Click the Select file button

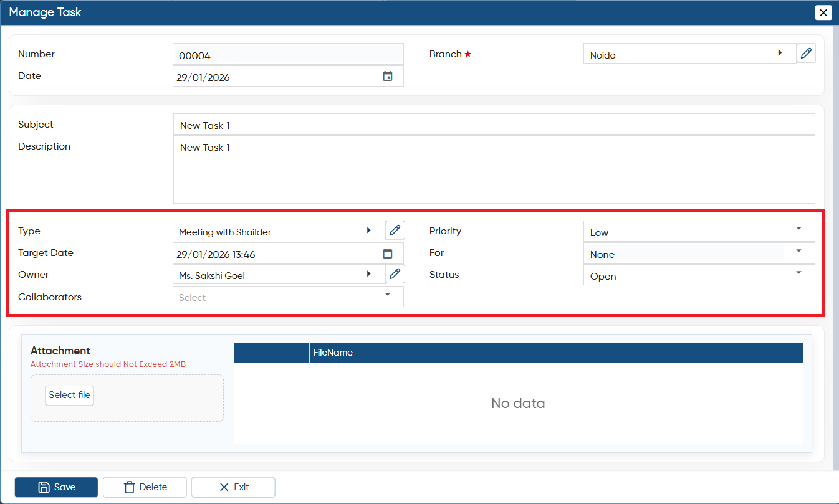pyautogui.click(x=70, y=395)
